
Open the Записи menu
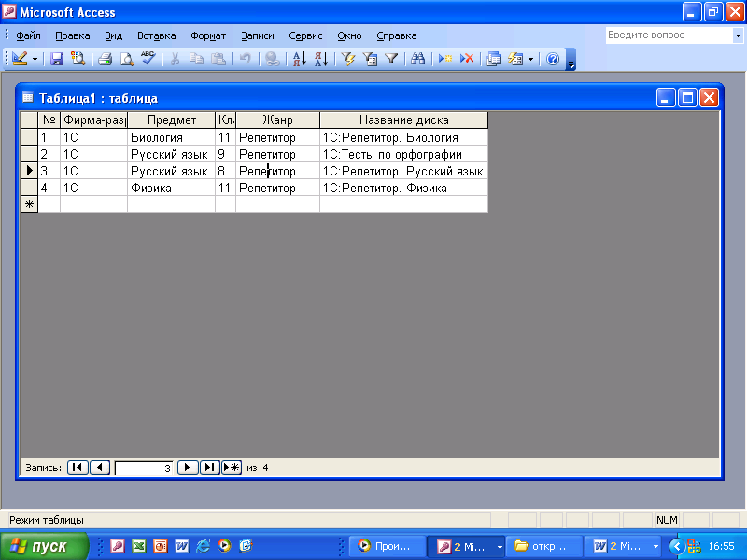point(258,35)
